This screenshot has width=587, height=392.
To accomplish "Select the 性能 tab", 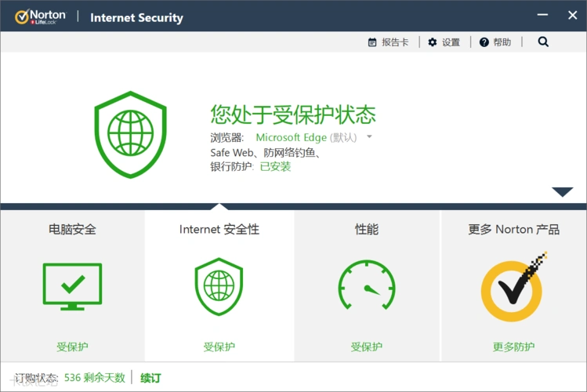I will click(367, 285).
